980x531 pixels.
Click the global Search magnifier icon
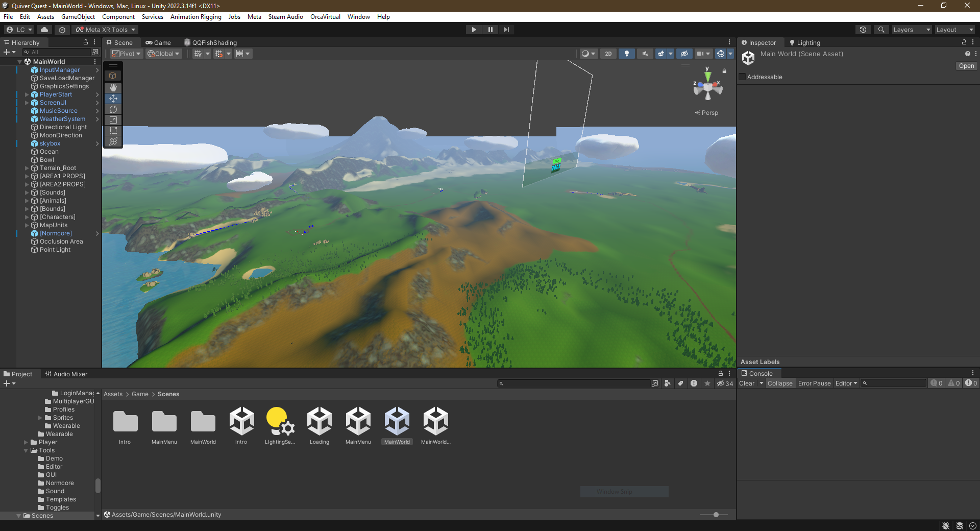881,30
